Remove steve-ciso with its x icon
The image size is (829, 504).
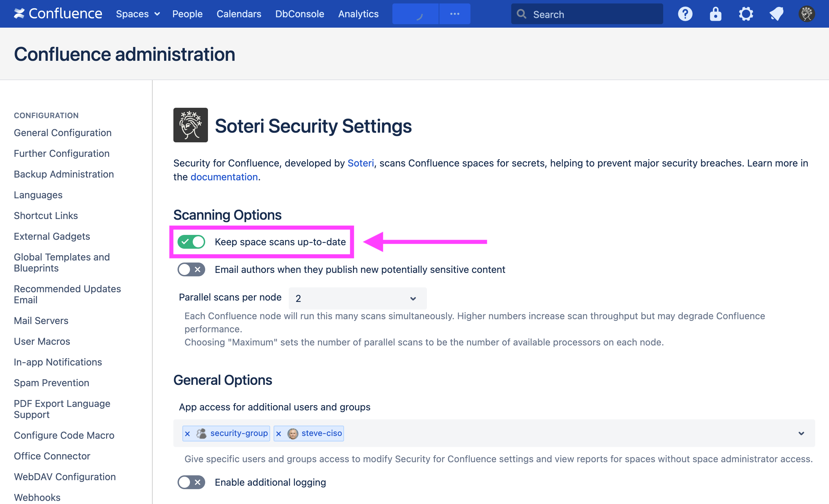[279, 434]
